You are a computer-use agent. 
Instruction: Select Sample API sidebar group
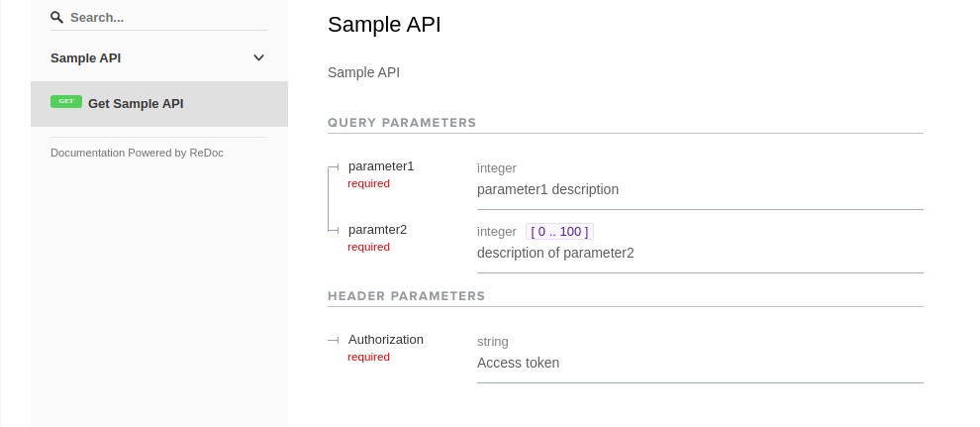159,58
